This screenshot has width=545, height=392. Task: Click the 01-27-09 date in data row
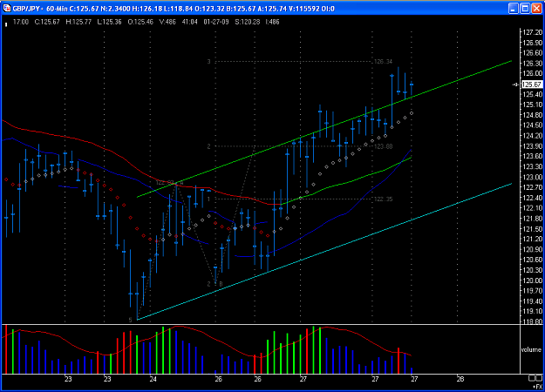pos(216,22)
